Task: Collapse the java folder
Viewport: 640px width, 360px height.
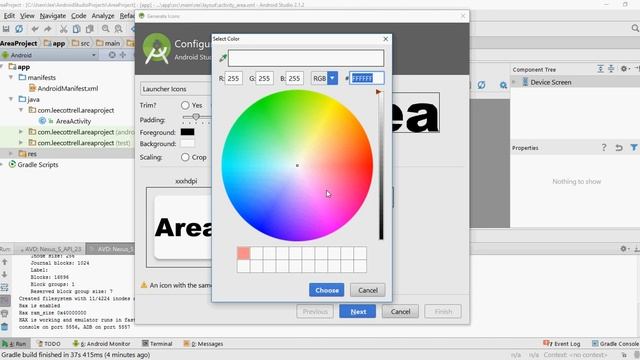Action: click(11, 99)
